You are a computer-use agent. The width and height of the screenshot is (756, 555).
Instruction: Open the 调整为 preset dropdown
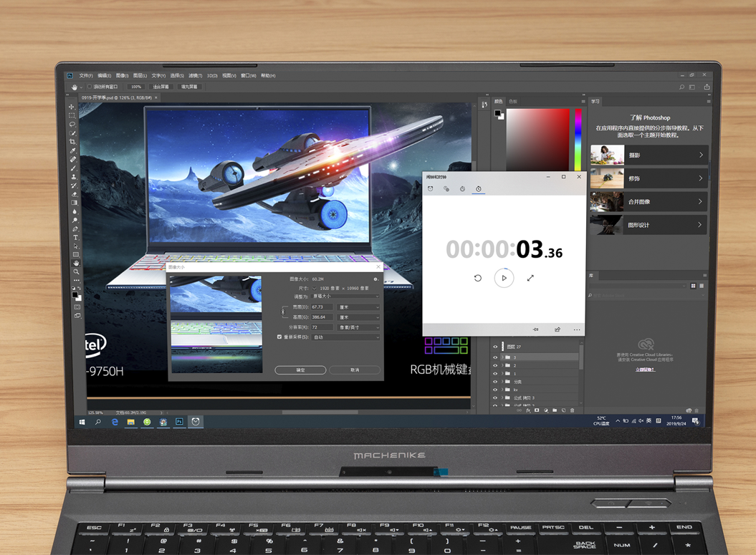pyautogui.click(x=345, y=296)
